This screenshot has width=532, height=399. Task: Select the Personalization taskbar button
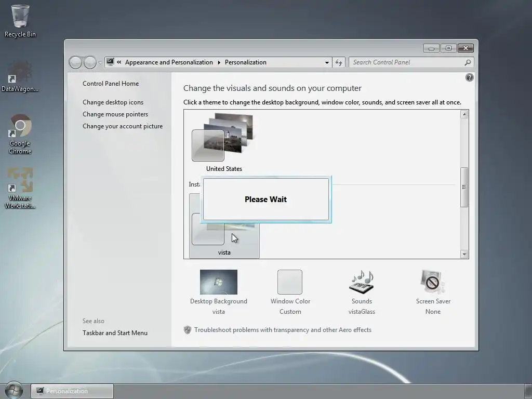tap(72, 391)
